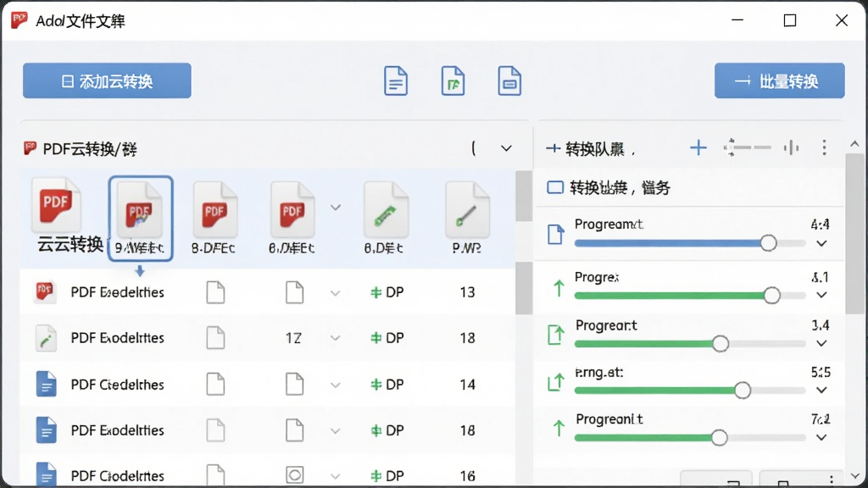Adjust the Progreart slider

pos(690,344)
